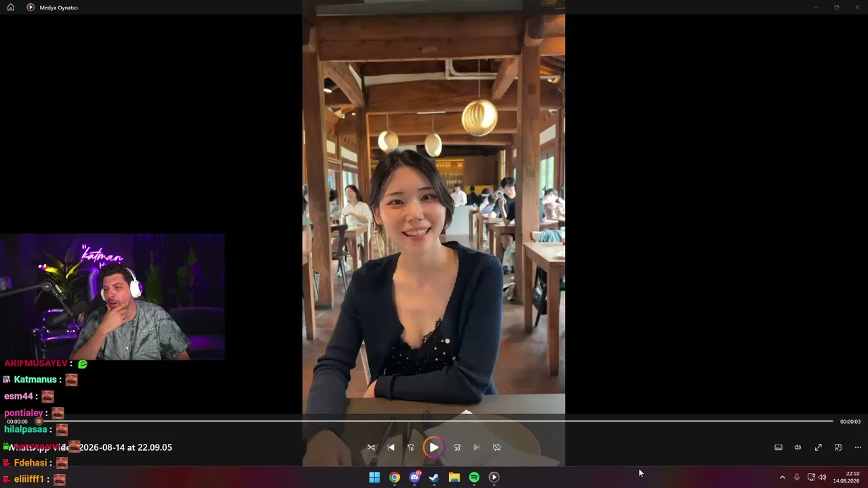Open Discord from the taskbar

(x=414, y=477)
